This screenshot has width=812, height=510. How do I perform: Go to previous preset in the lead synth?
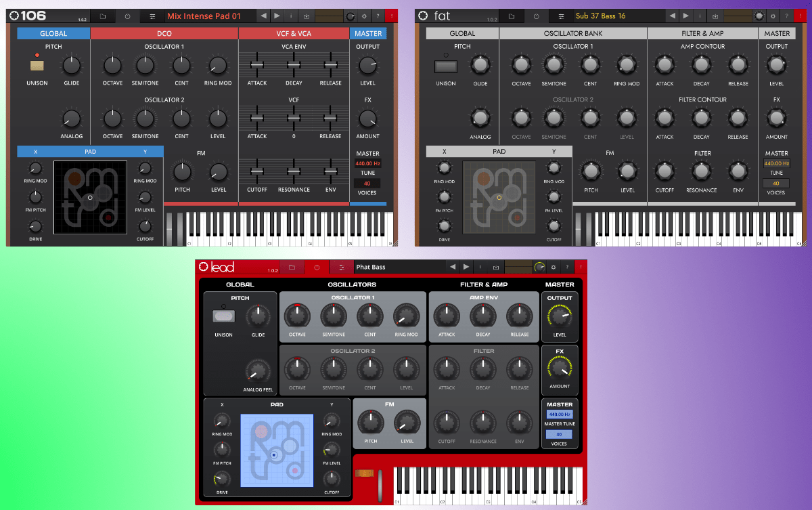tap(452, 268)
